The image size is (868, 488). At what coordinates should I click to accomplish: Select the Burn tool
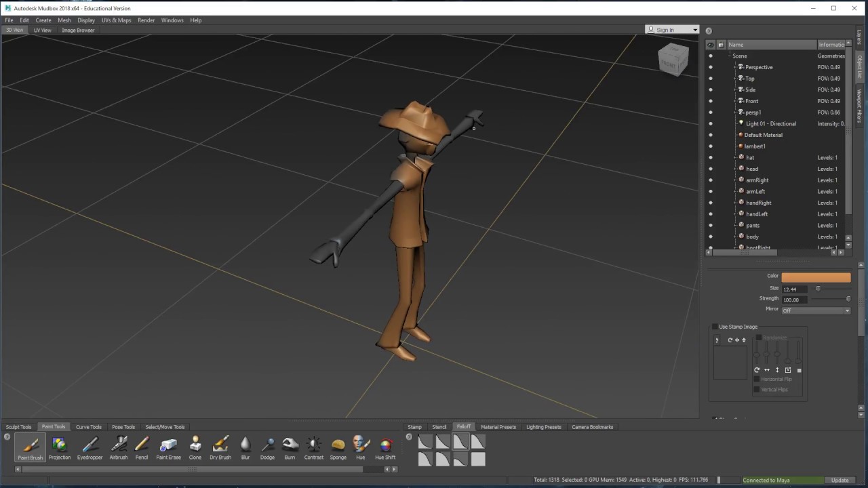[x=290, y=448]
